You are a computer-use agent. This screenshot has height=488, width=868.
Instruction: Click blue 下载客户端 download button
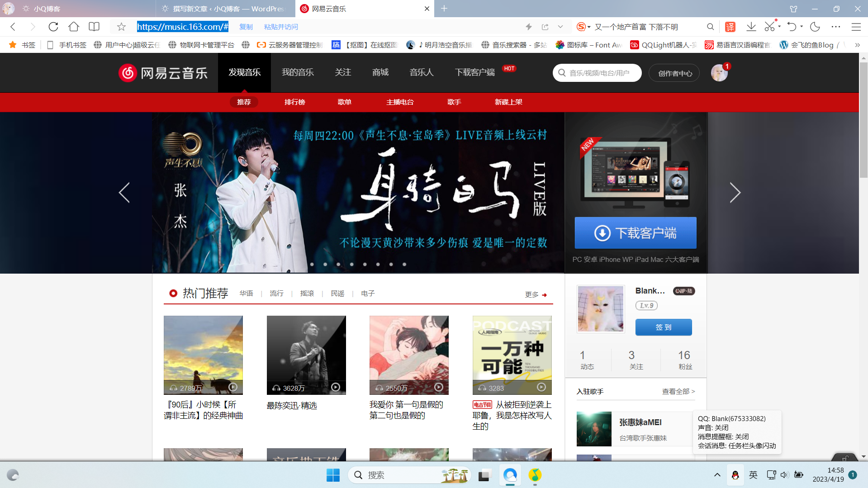pos(636,233)
